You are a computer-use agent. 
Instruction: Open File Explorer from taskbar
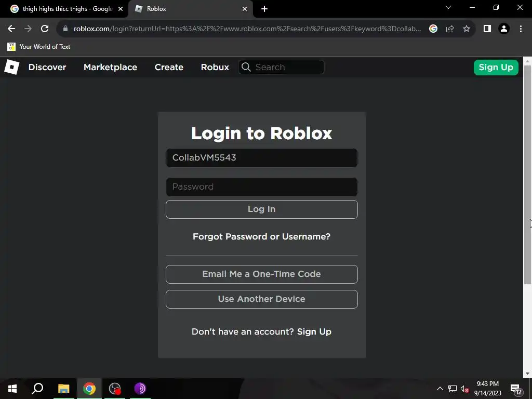click(63, 389)
